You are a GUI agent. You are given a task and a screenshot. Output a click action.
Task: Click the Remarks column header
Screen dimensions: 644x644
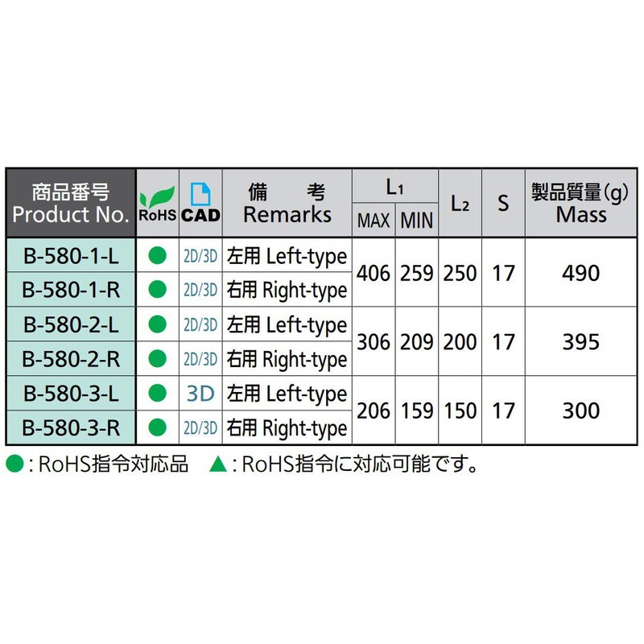pos(287,204)
